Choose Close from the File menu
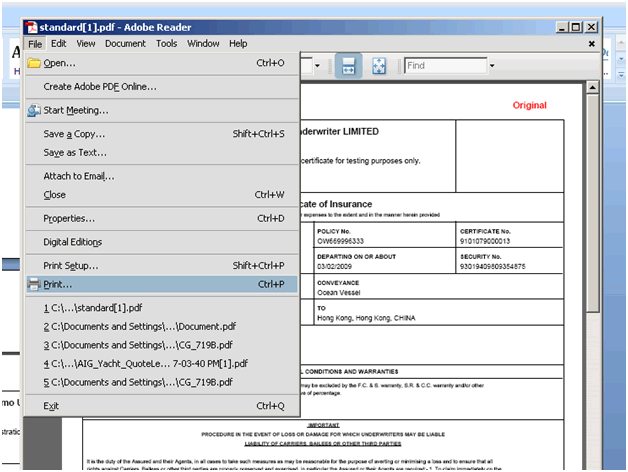The image size is (628, 472). coord(162,195)
